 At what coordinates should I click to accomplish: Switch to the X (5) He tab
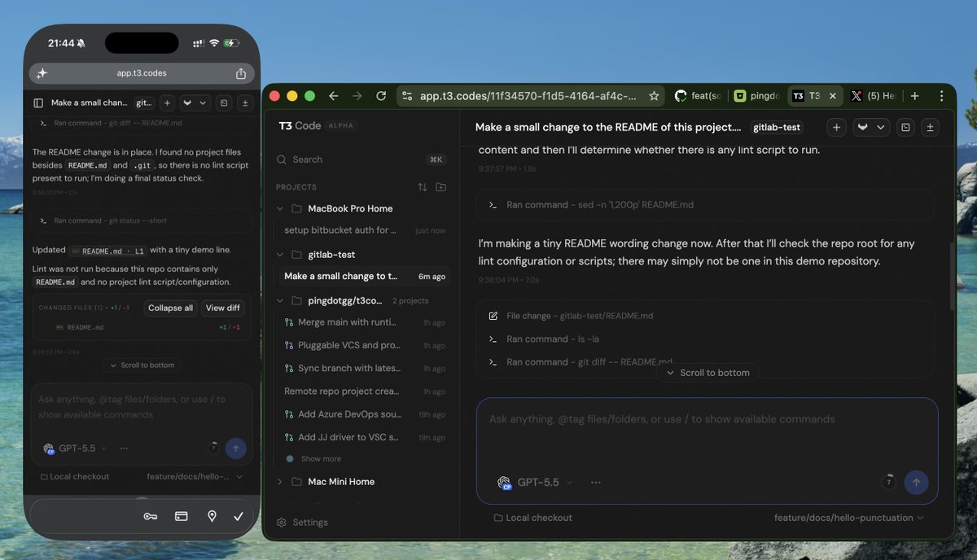tap(873, 96)
